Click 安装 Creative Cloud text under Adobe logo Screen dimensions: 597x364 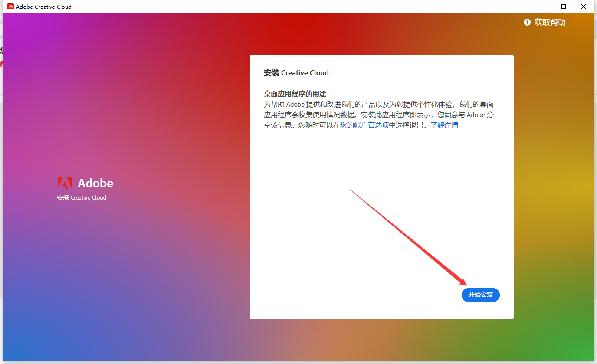coord(82,197)
